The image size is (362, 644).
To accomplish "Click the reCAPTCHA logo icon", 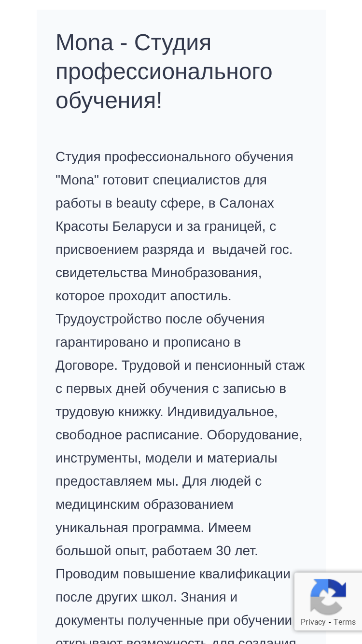I will (x=328, y=597).
